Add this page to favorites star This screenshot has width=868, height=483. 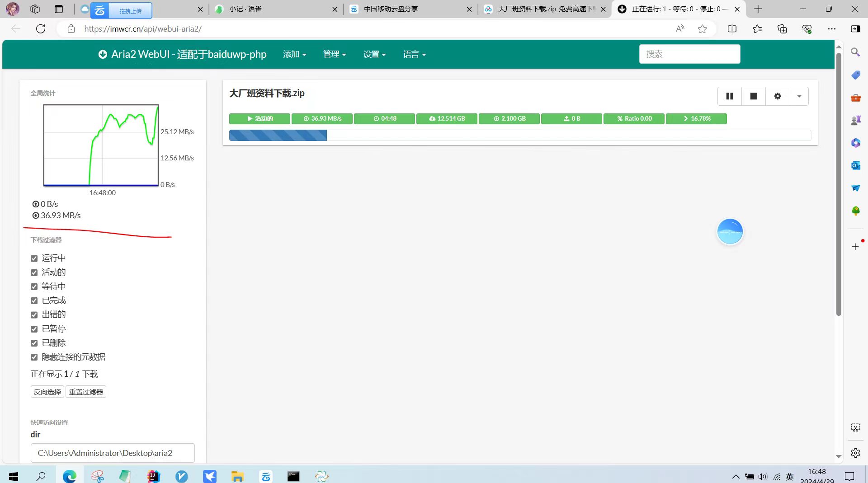click(702, 29)
